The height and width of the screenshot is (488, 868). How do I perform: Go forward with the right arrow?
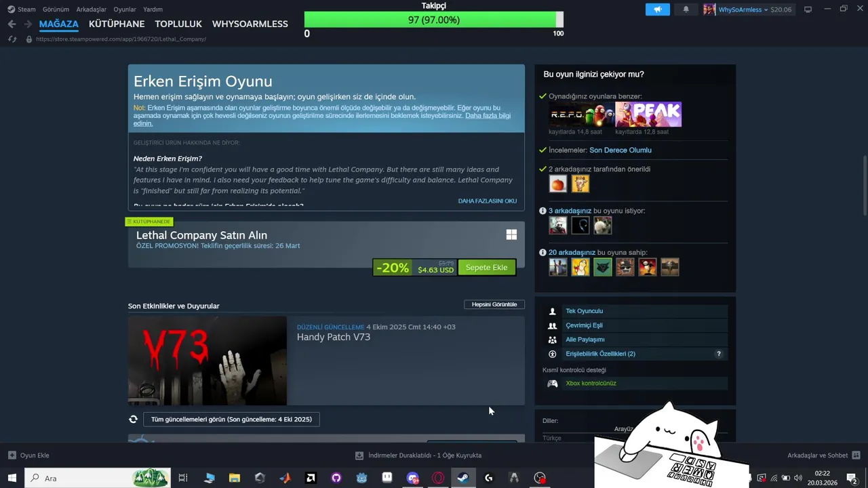coord(28,24)
